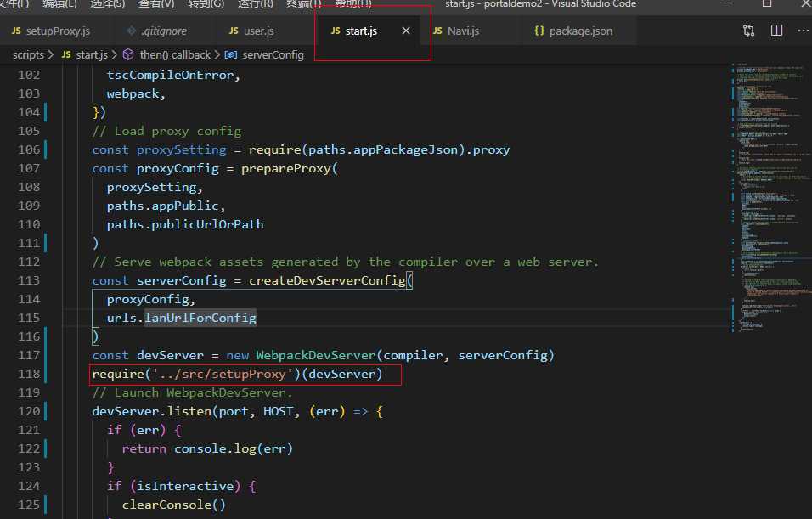Screen dimensions: 812x519
Task: Click line number 106 in the gutter
Action: coord(29,149)
